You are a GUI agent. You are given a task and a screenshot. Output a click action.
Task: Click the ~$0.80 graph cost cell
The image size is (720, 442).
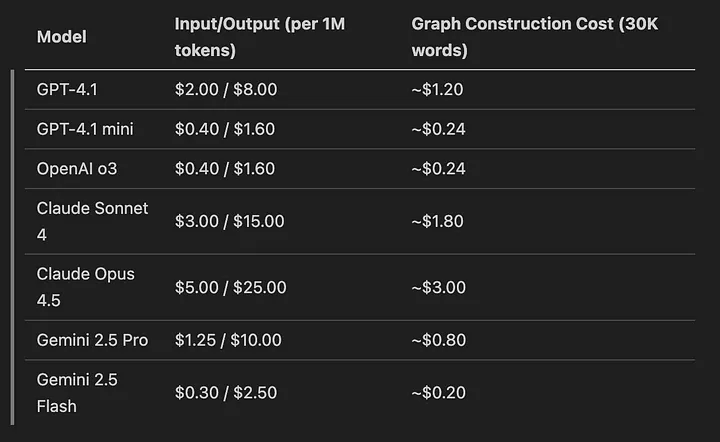click(x=438, y=340)
